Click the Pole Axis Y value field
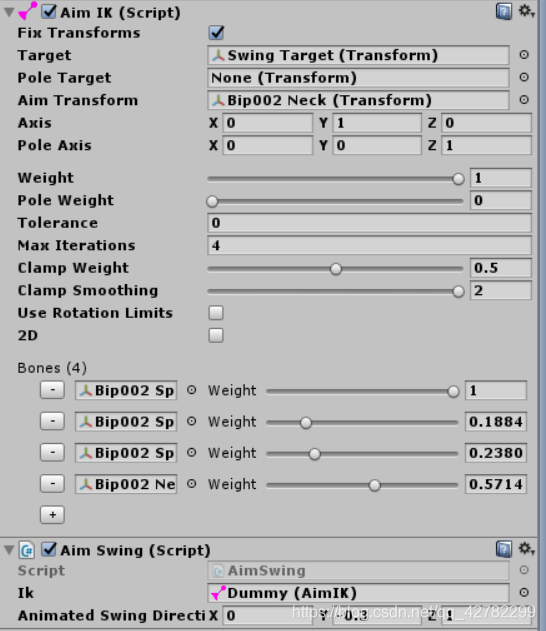This screenshot has width=546, height=631. click(377, 145)
